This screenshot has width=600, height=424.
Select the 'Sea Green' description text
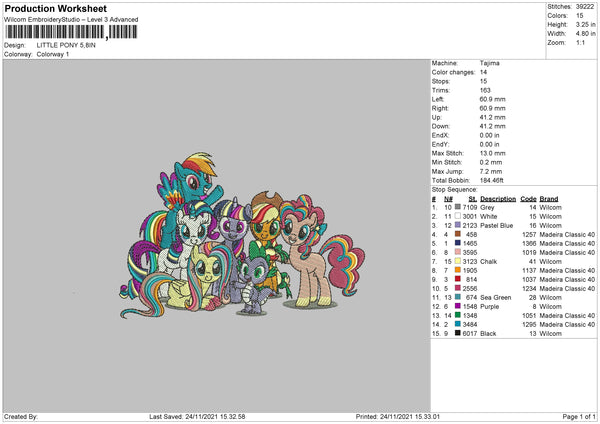pos(495,297)
